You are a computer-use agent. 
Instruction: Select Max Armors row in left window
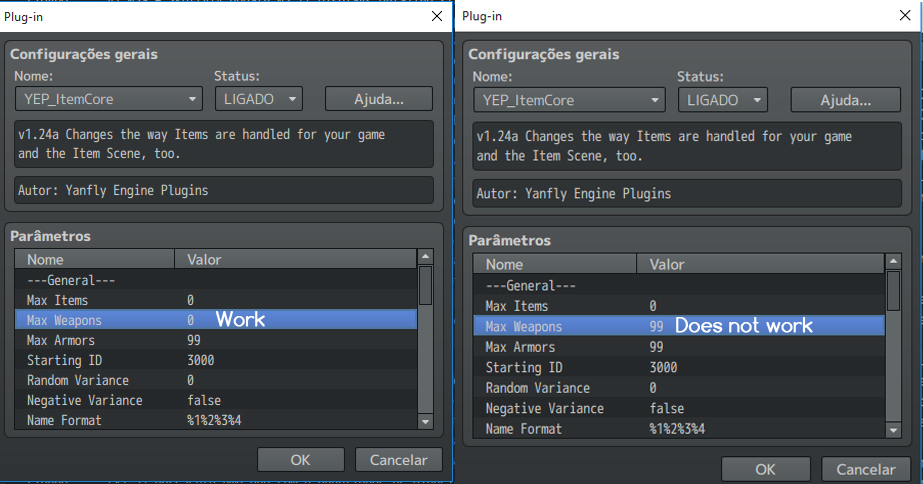216,340
